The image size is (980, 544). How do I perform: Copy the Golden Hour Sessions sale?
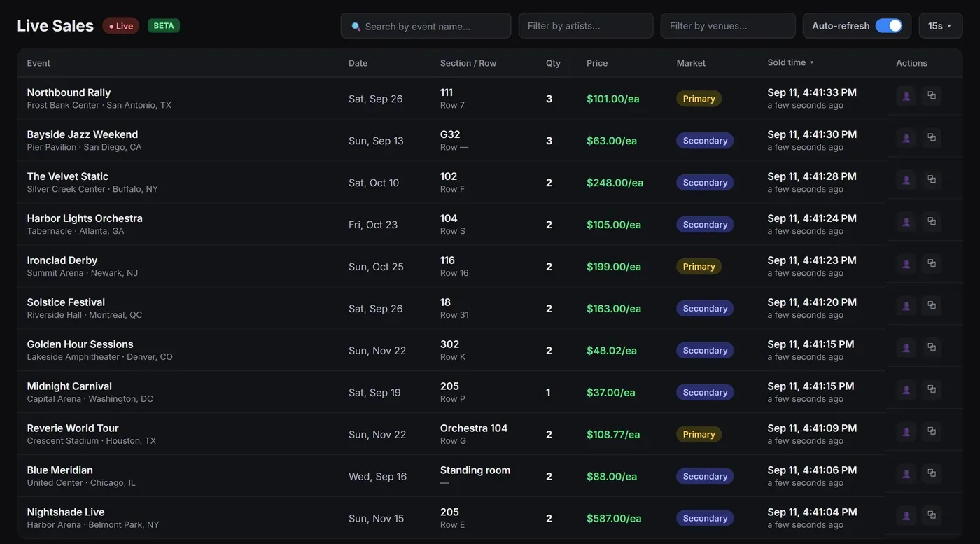click(932, 347)
